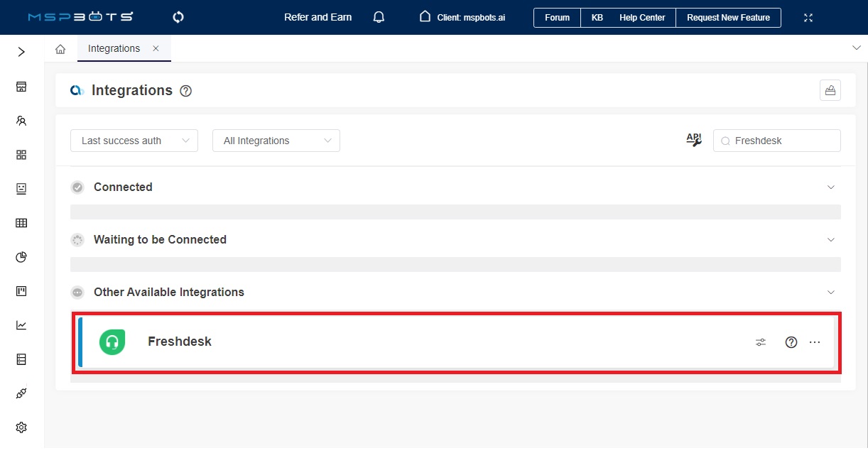This screenshot has height=475, width=868.
Task: Click the sliders settings icon on the Freshdesk row
Action: pyautogui.click(x=760, y=342)
